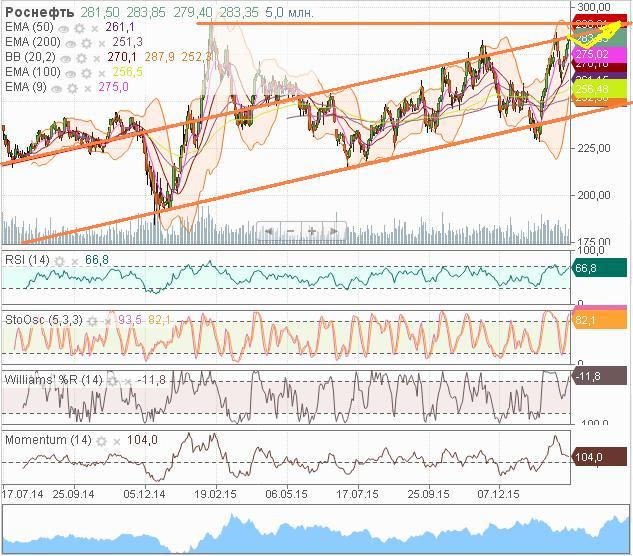Open Momentum (14) settings gear
The width and height of the screenshot is (633, 556).
click(101, 441)
